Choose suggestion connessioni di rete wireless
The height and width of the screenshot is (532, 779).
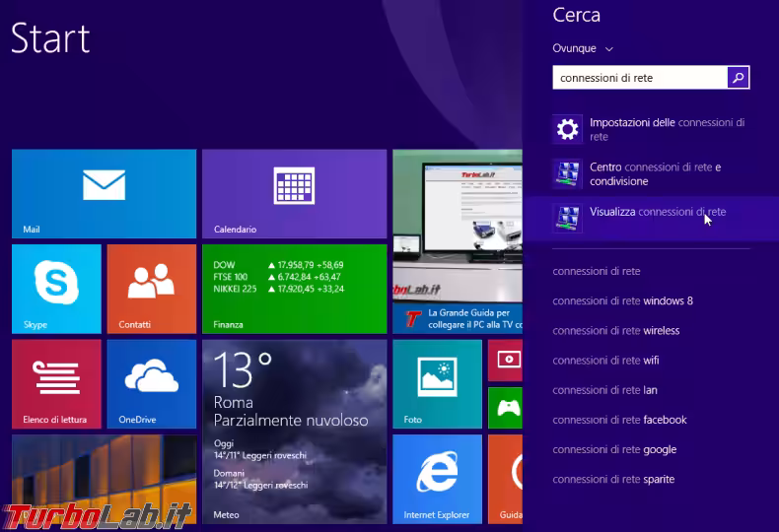(615, 331)
